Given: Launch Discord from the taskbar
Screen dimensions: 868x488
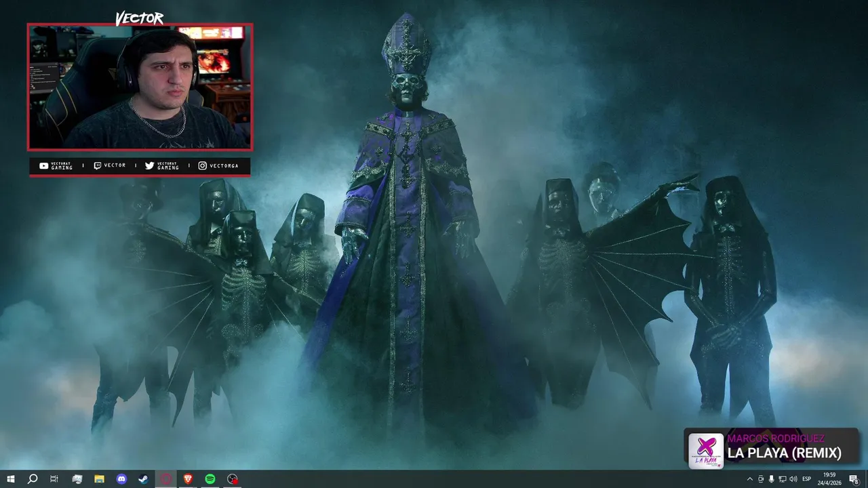Looking at the screenshot, I should (121, 479).
